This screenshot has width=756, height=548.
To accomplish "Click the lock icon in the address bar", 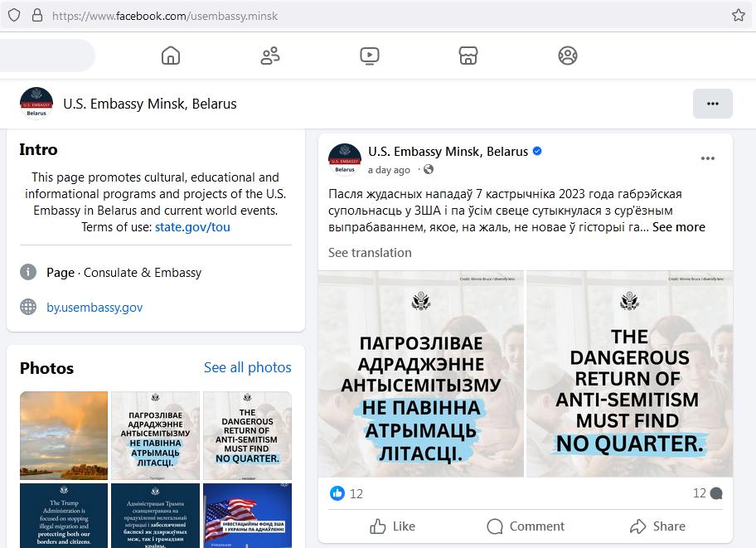I will [37, 16].
